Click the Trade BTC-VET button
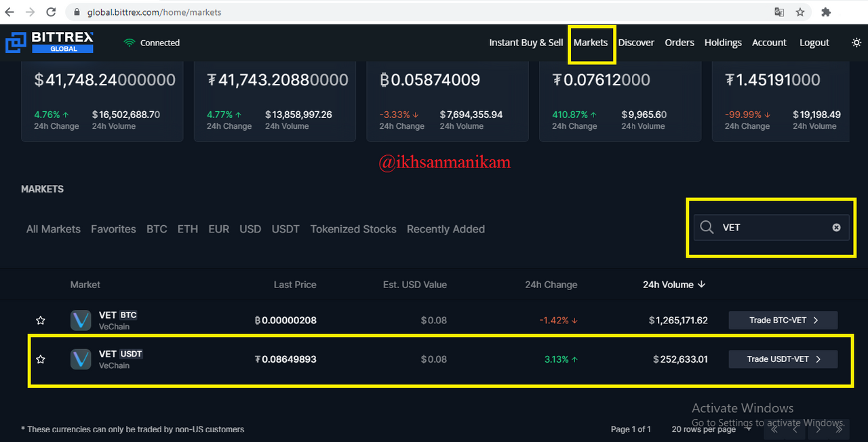The width and height of the screenshot is (868, 442). [783, 320]
